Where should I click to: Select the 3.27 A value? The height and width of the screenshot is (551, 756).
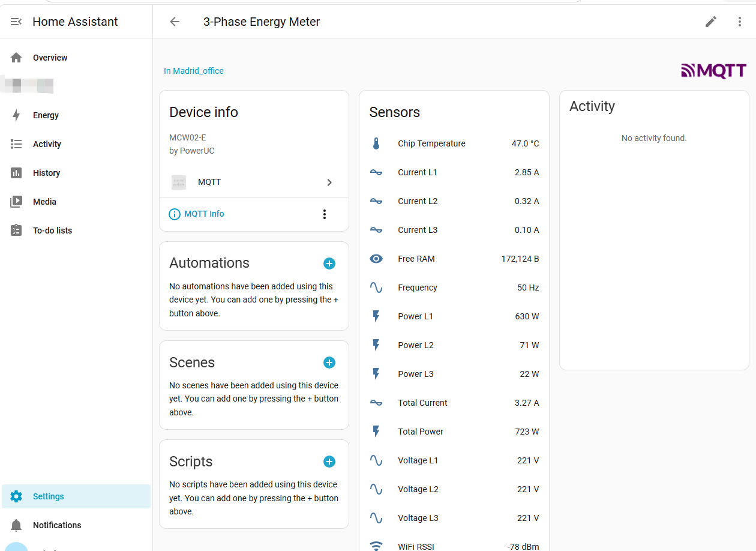527,403
